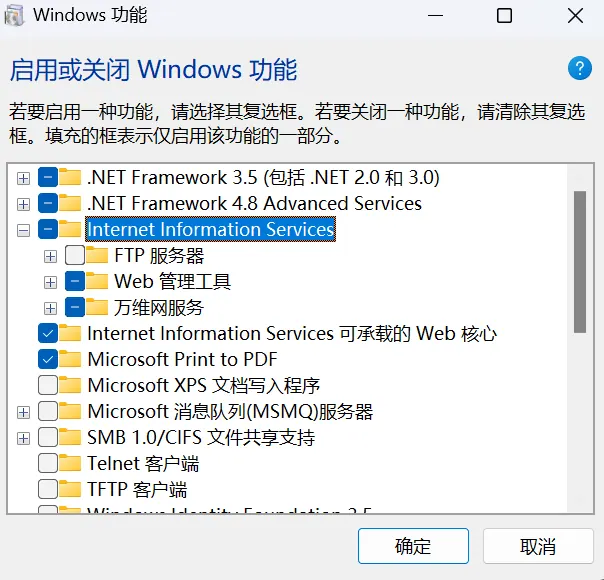Uncheck Microsoft Print to PDF
604x580 pixels.
pos(47,359)
